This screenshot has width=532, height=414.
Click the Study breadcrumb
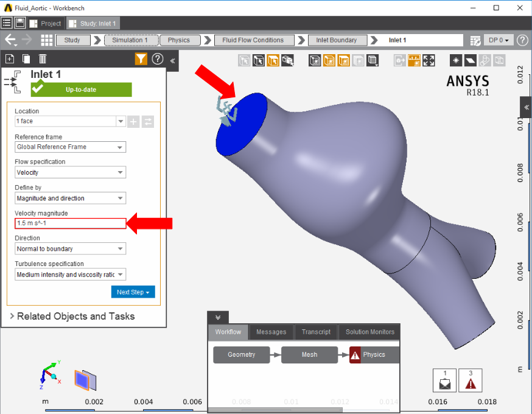pos(73,40)
